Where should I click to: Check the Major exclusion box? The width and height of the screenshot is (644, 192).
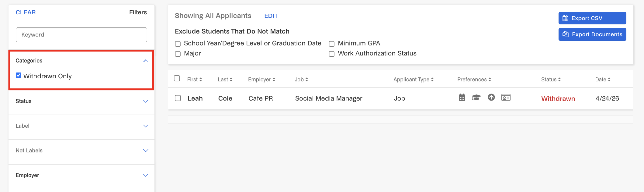pos(178,54)
